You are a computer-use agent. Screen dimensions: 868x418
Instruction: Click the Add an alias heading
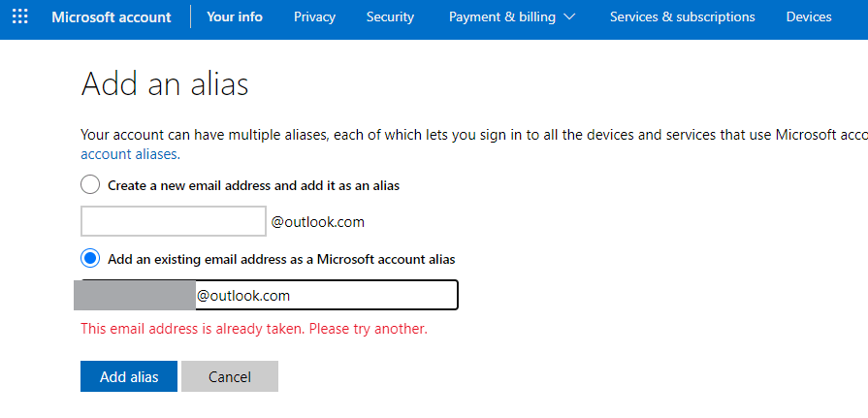pyautogui.click(x=165, y=84)
